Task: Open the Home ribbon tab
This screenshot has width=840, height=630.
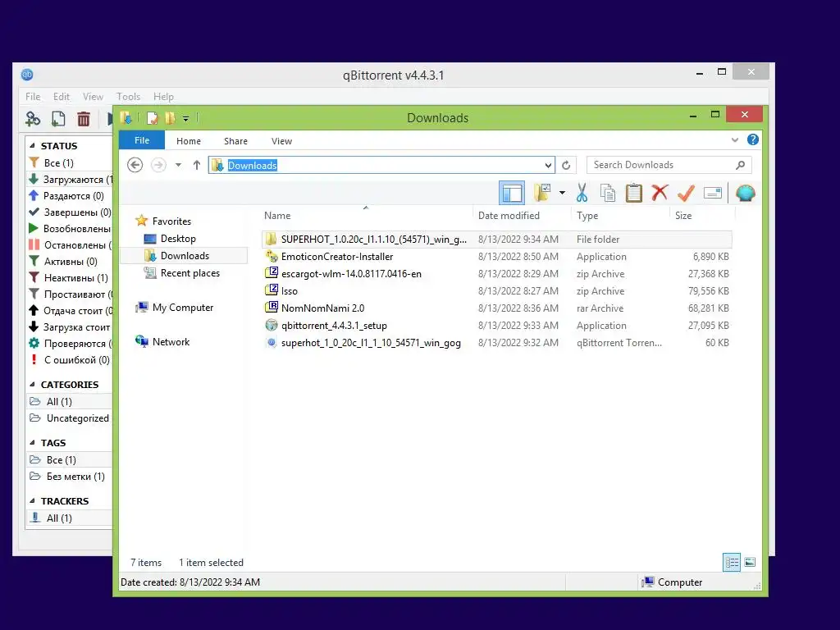Action: (x=189, y=141)
